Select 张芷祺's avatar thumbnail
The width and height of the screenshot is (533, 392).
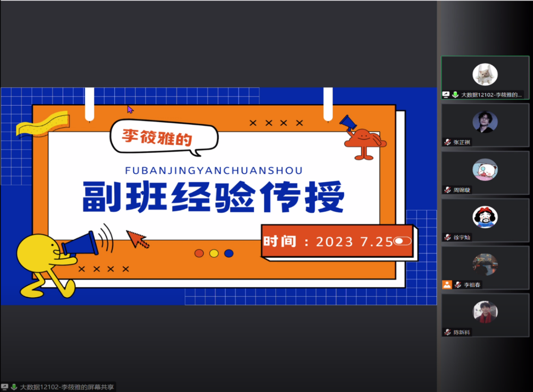[x=485, y=122]
